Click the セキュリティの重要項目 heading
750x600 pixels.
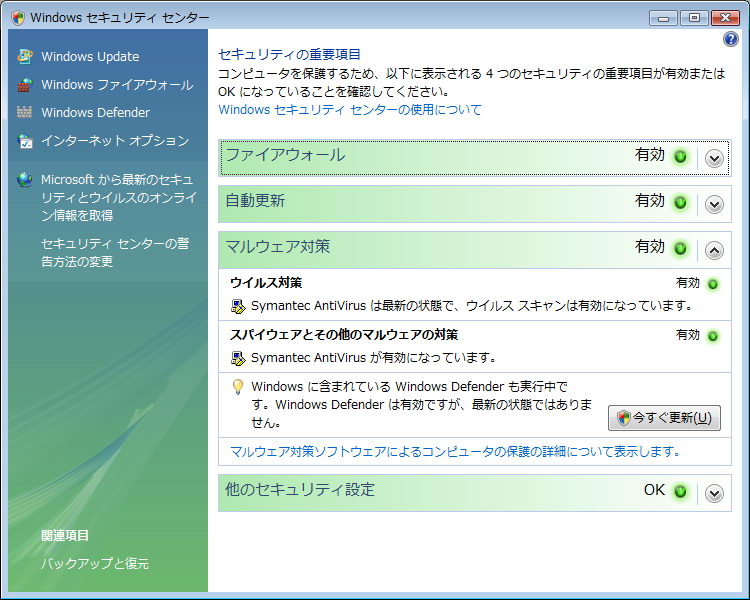(289, 55)
